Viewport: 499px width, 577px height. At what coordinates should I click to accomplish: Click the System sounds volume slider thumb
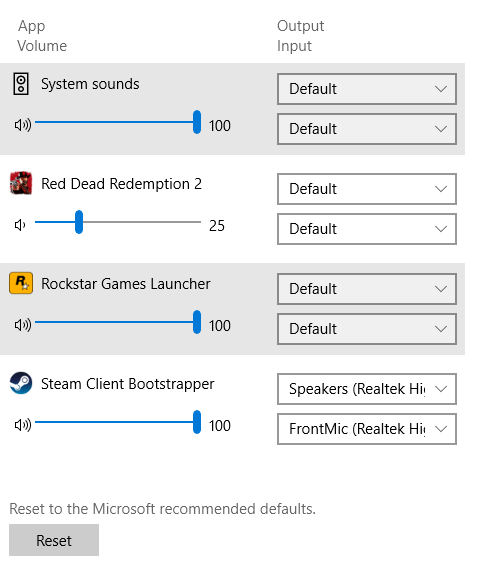pyautogui.click(x=197, y=122)
